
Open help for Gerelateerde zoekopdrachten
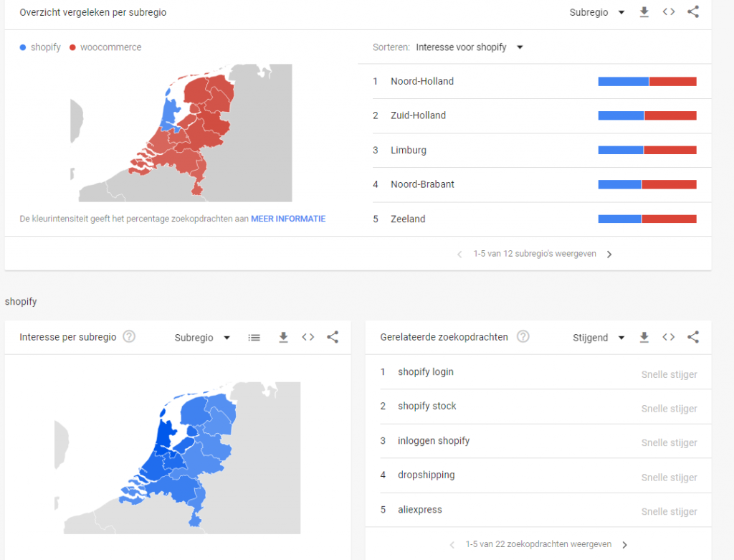523,337
